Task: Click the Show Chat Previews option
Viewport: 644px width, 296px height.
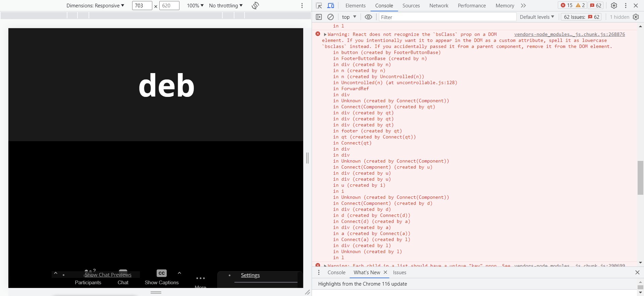Action: (108, 275)
